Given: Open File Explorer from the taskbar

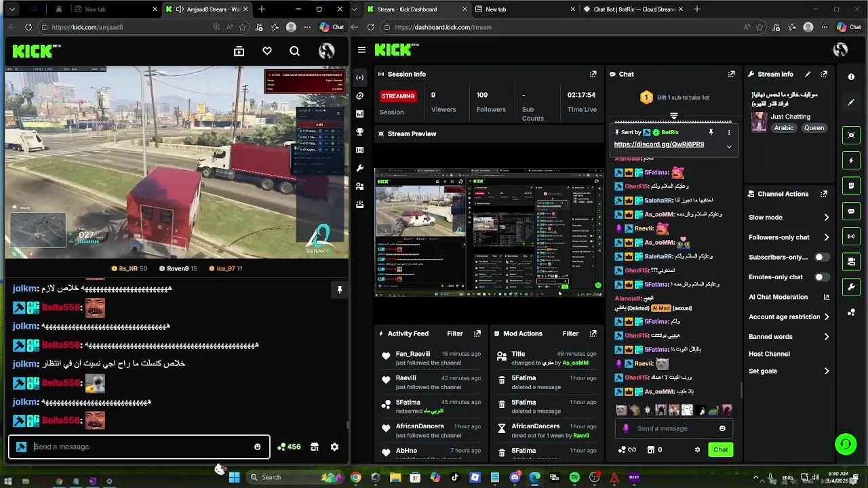Looking at the screenshot, I should 395,477.
